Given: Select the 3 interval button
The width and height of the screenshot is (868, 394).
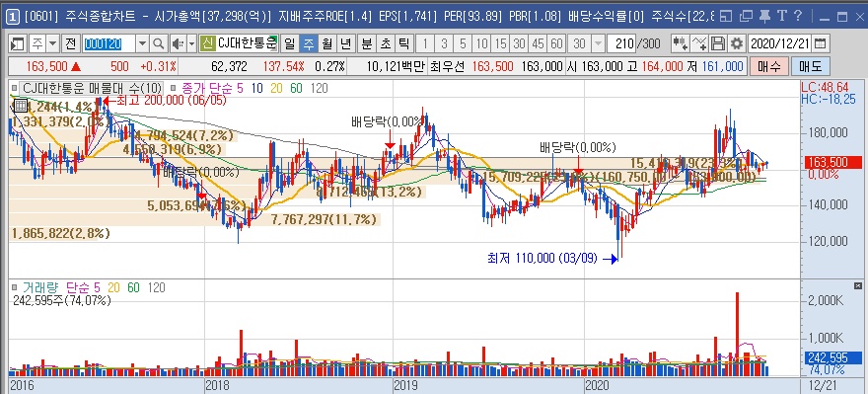Looking at the screenshot, I should [x=444, y=43].
